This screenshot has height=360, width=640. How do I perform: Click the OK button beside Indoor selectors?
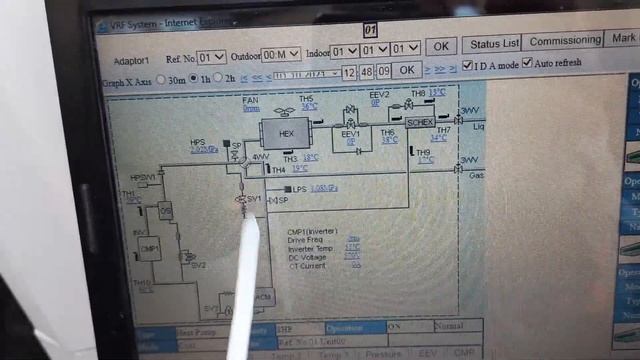pyautogui.click(x=441, y=47)
